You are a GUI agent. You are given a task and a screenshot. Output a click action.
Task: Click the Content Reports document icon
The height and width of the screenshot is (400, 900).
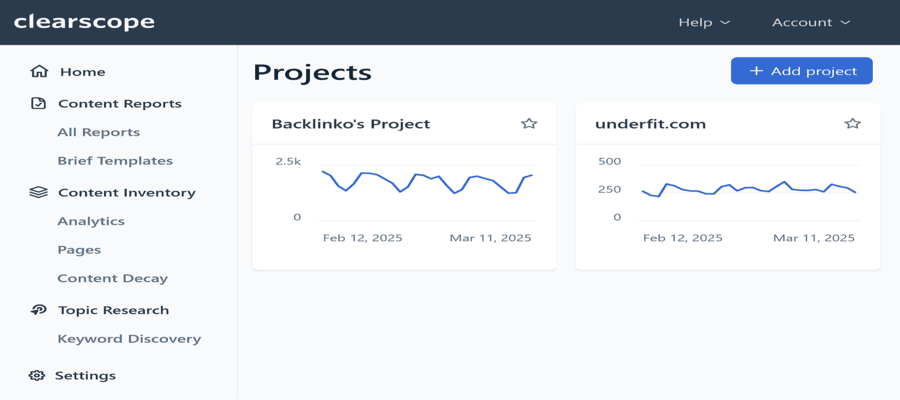pos(38,104)
